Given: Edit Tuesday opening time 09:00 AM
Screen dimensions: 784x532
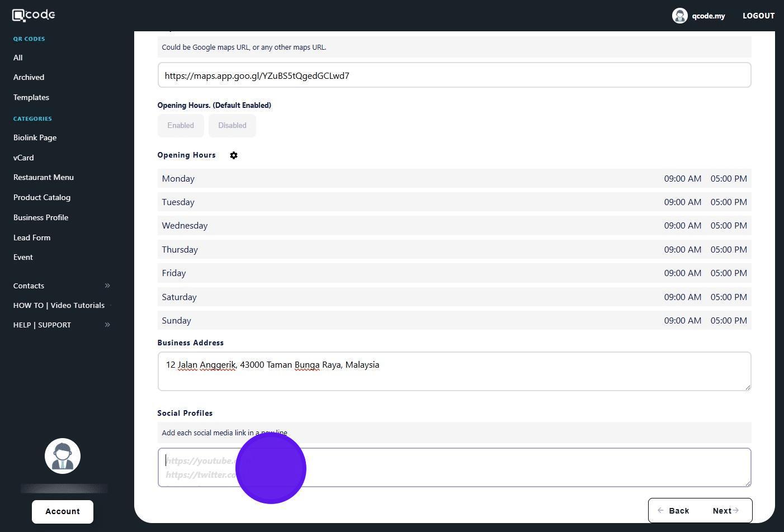Looking at the screenshot, I should 683,202.
